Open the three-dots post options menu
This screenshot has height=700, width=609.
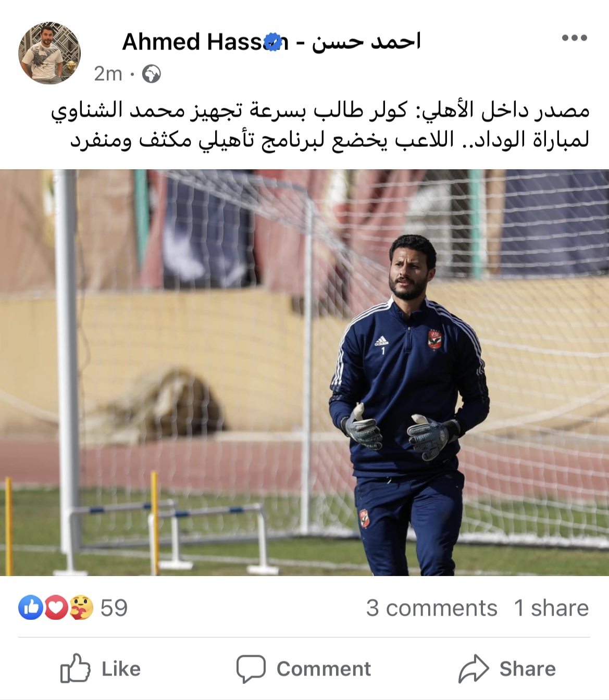coord(575,38)
